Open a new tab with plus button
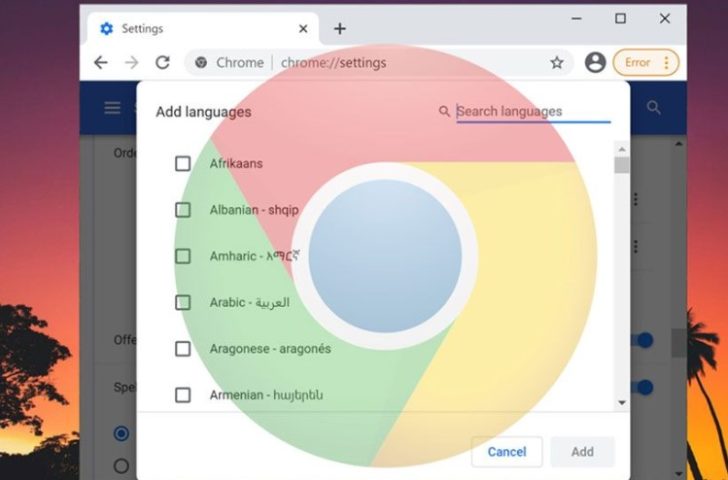The height and width of the screenshot is (480, 728). [x=340, y=29]
